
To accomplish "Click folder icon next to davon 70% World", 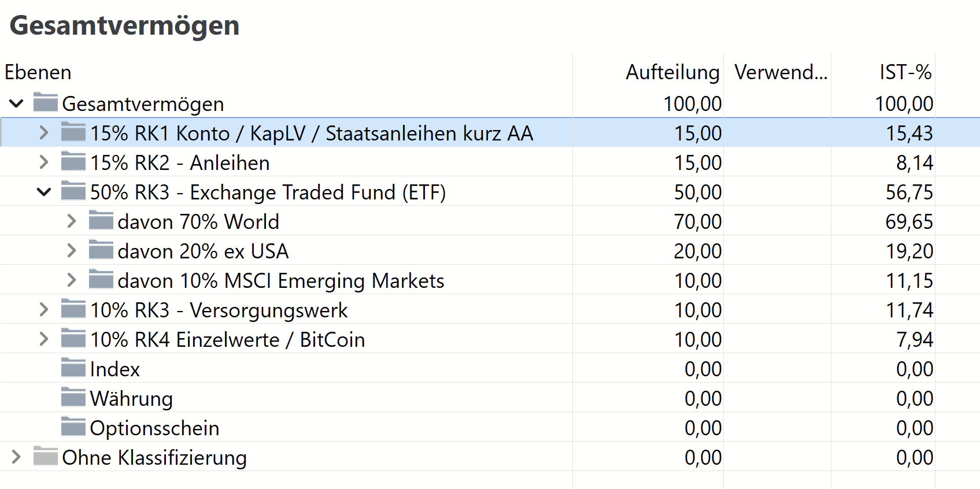I will click(101, 221).
